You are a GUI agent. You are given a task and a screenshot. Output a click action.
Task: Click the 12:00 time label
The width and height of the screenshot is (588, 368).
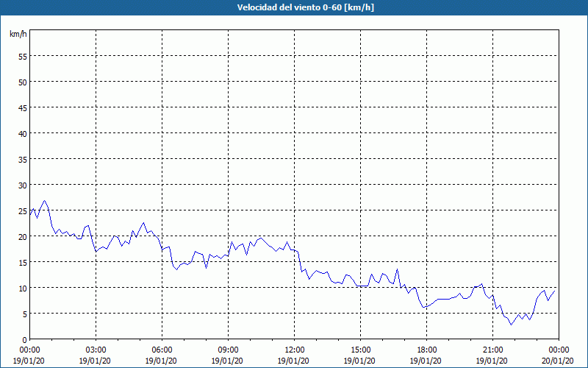295,350
